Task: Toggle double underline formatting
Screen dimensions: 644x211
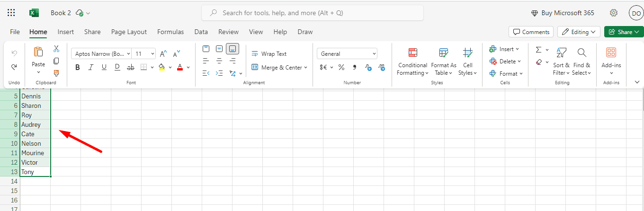Action: pyautogui.click(x=117, y=67)
